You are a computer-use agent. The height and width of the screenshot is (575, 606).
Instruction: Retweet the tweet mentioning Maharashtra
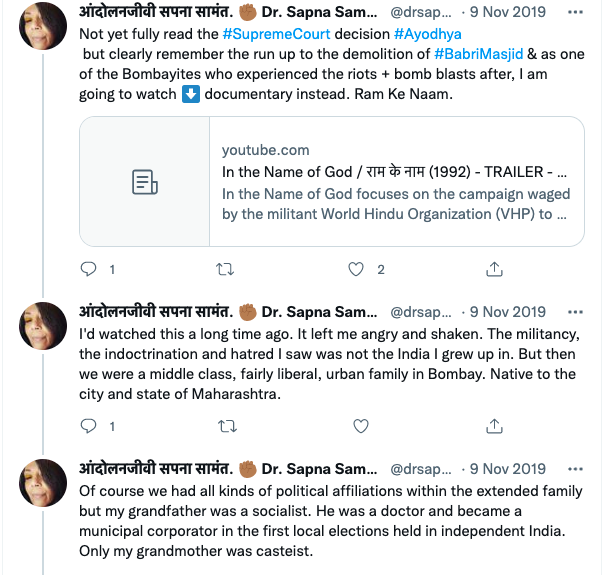(x=226, y=426)
